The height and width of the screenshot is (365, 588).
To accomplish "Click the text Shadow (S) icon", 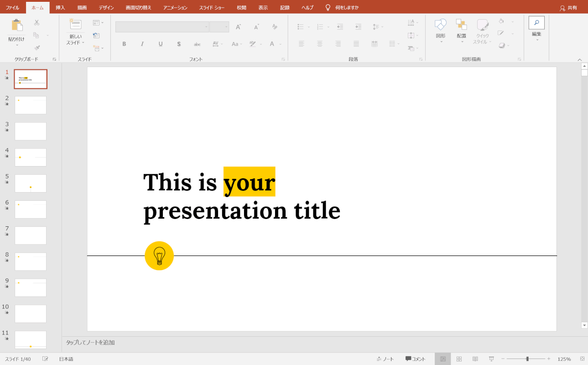I will (179, 44).
